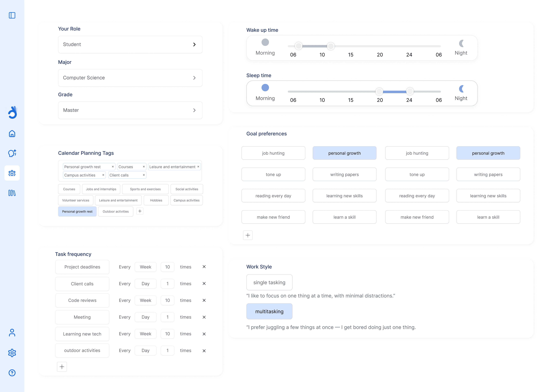
Task: Add a new goal preference
Action: point(248,235)
